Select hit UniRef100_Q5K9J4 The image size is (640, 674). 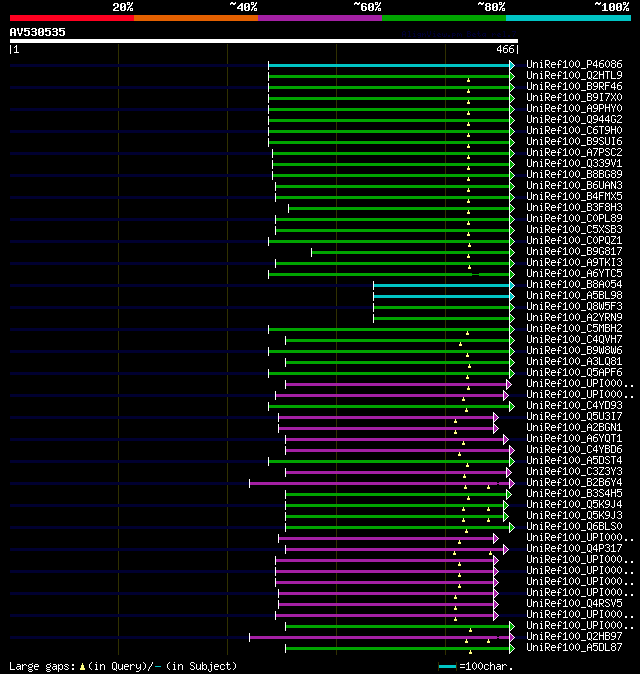pos(574,505)
